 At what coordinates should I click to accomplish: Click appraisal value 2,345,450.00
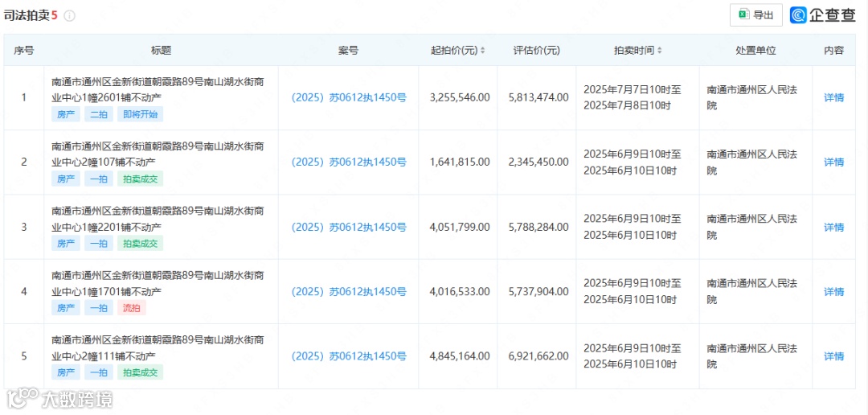(x=538, y=162)
